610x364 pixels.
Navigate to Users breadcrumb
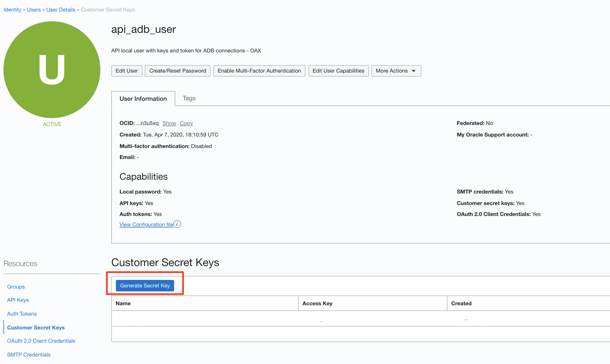(x=34, y=10)
